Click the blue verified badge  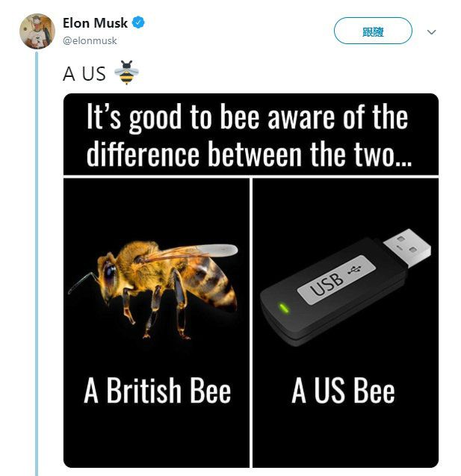139,22
